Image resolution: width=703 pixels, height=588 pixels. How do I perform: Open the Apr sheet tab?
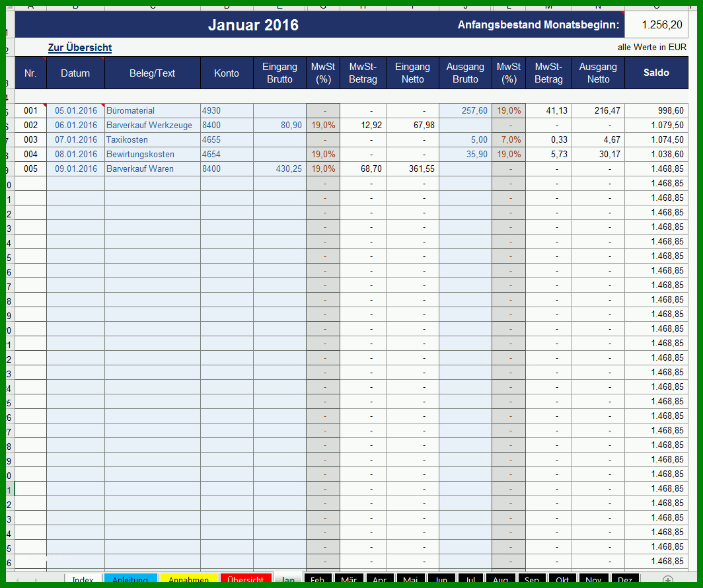click(380, 579)
